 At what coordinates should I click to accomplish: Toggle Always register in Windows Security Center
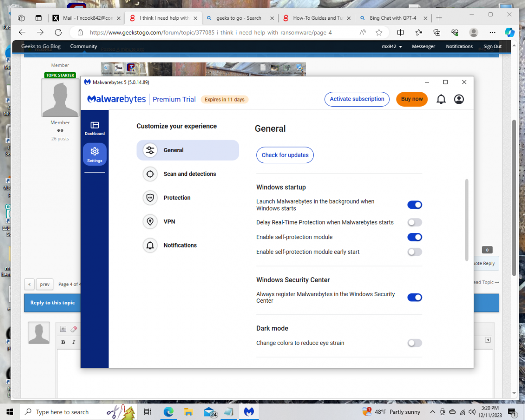point(415,297)
